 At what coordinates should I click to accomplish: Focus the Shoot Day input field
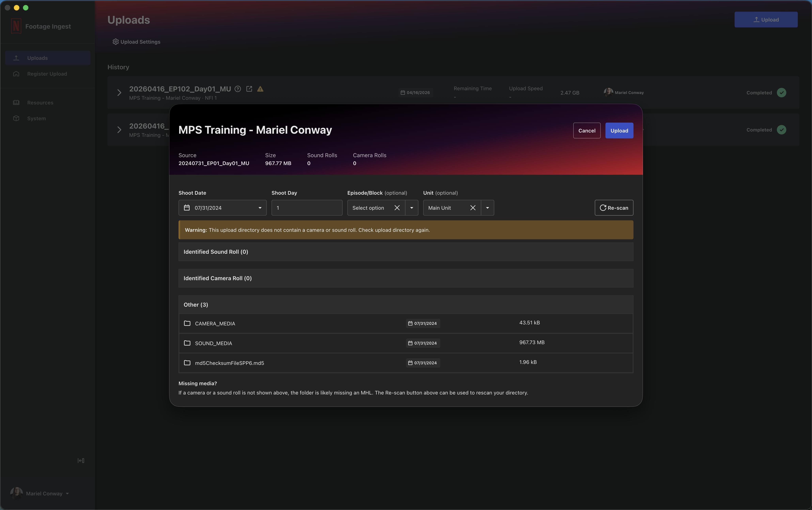point(307,208)
